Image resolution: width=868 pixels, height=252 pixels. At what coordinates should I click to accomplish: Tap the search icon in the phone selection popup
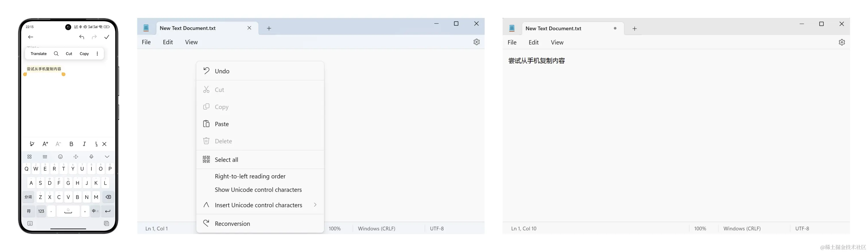tap(56, 54)
